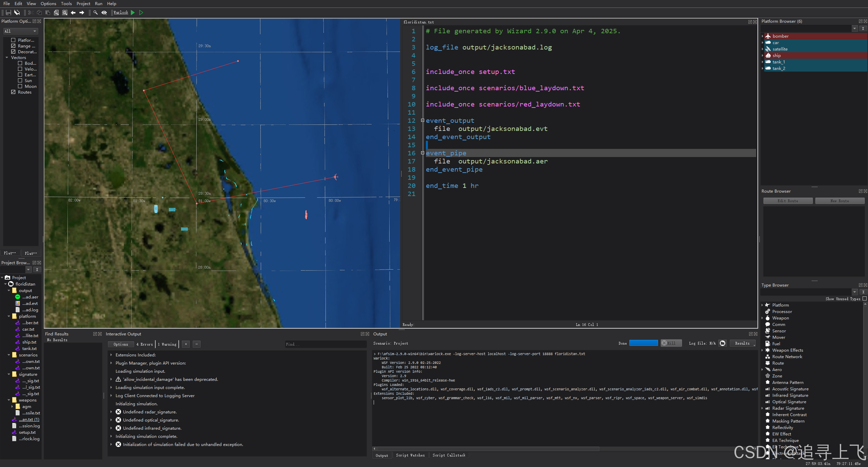Click the blue Done progress bar
The image size is (868, 467).
tap(643, 343)
